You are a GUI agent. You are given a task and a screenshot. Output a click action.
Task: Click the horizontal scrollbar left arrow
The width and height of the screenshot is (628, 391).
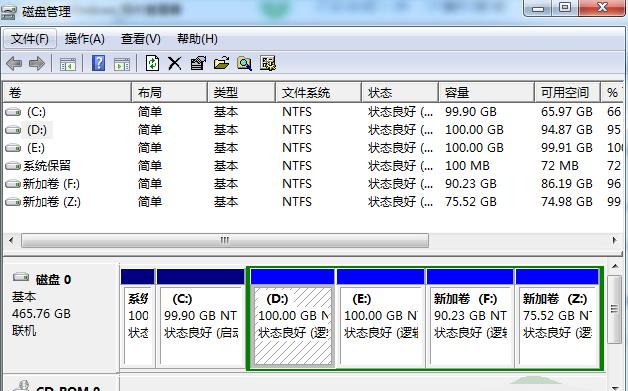(x=11, y=240)
